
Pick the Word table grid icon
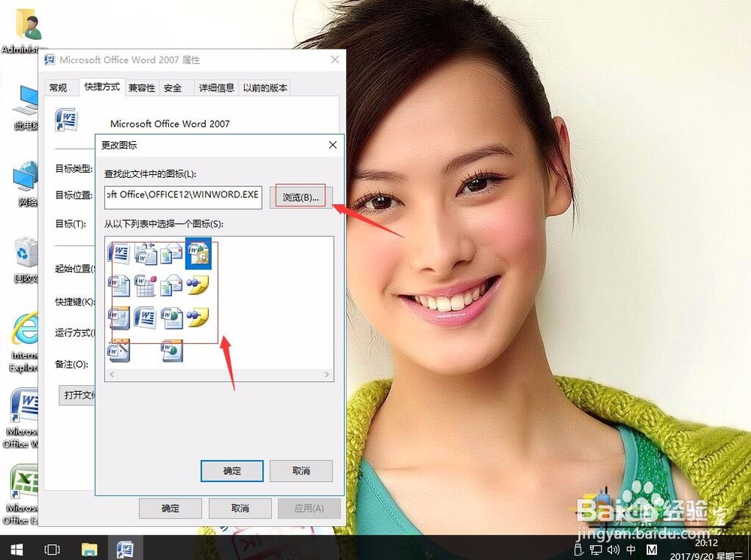(x=145, y=285)
